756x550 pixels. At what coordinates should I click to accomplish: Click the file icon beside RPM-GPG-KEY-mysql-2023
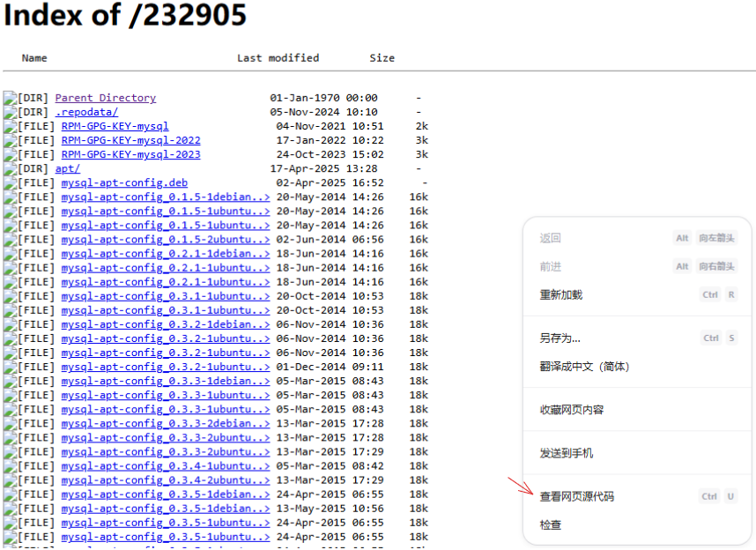tap(10, 155)
